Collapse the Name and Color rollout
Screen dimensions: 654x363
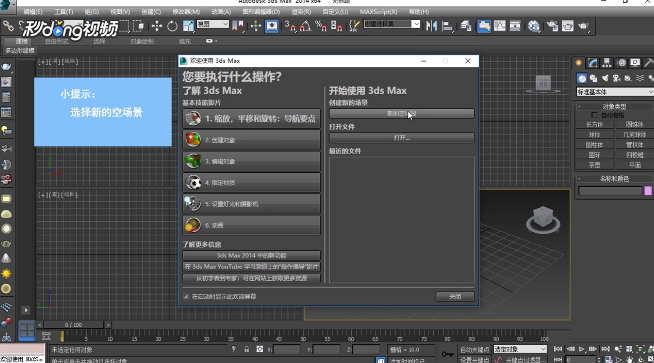point(614,179)
